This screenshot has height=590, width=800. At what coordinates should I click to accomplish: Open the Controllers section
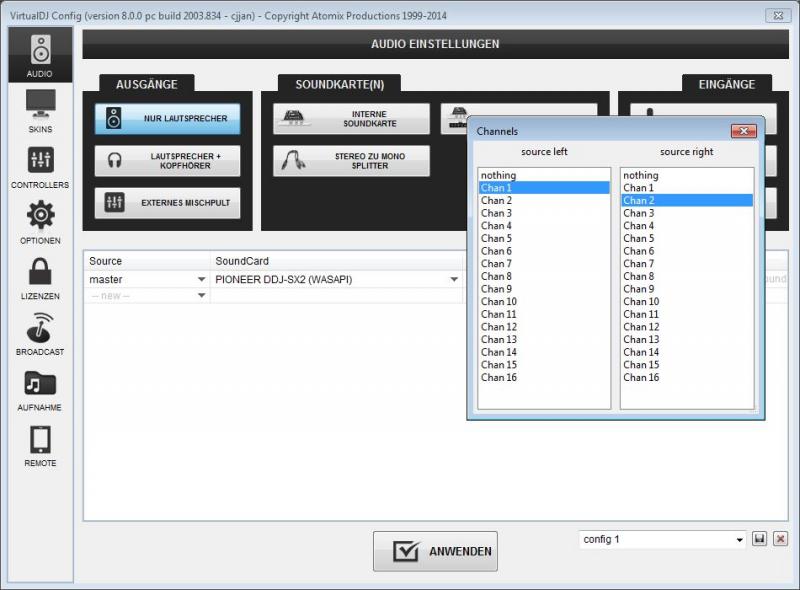[x=40, y=166]
